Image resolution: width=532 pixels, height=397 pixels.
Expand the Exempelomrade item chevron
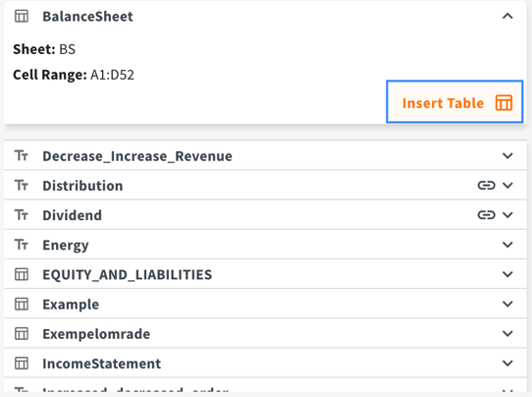click(507, 333)
